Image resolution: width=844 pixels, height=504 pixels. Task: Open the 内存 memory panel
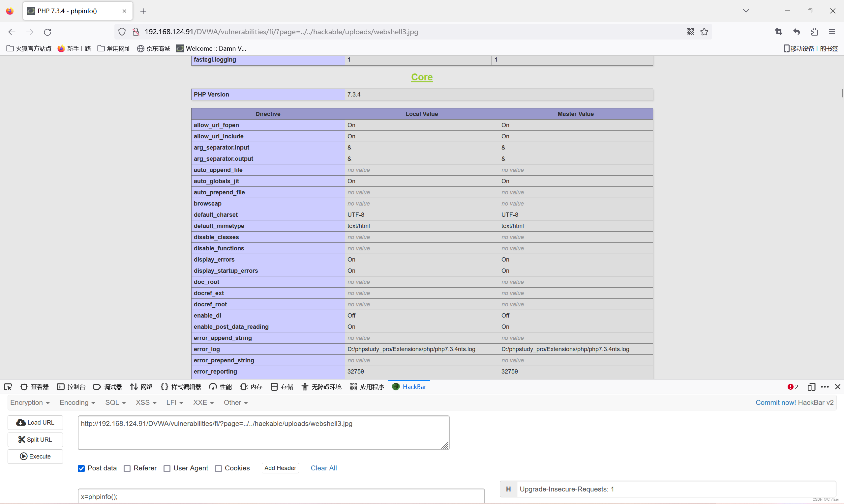coord(251,387)
